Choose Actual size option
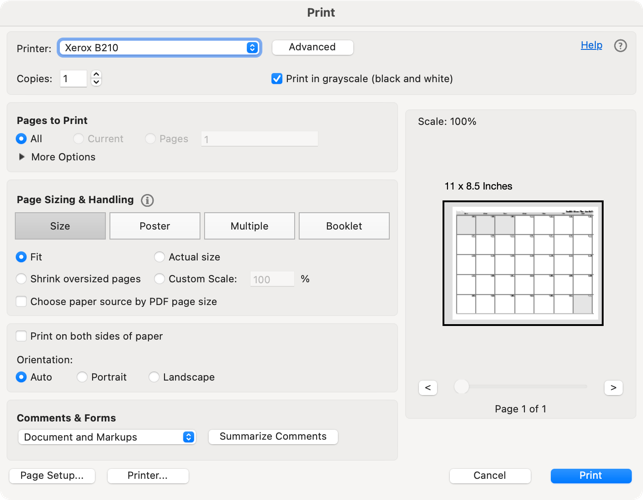Image resolution: width=643 pixels, height=500 pixels. pos(159,257)
